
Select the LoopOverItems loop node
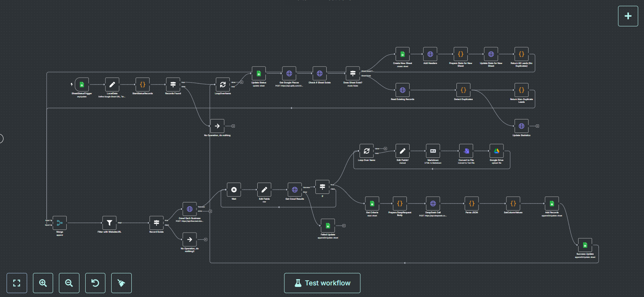(x=223, y=85)
